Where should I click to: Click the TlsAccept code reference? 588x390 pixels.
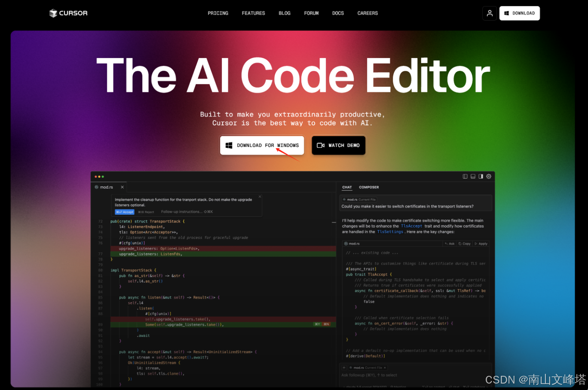411,226
